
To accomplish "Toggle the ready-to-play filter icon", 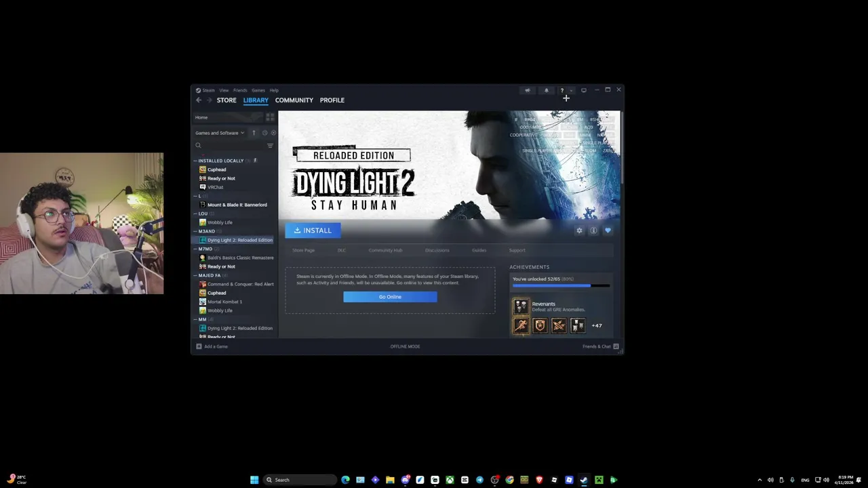I will tap(273, 133).
